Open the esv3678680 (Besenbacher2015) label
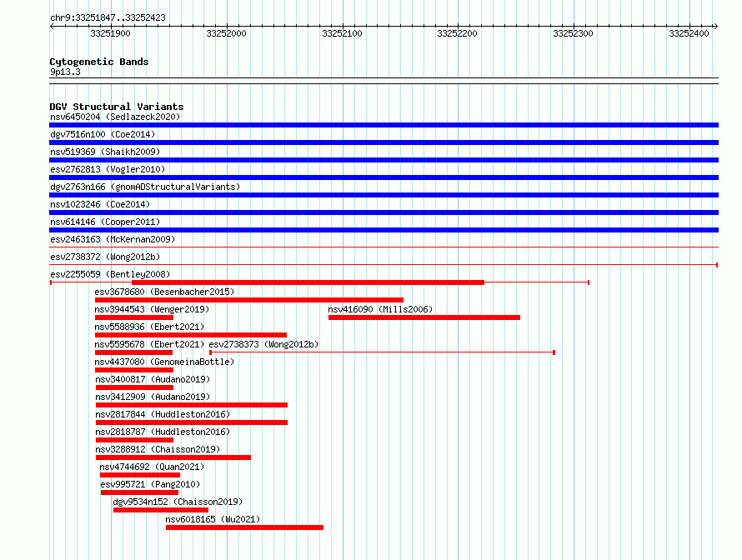The height and width of the screenshot is (560, 742). click(x=165, y=292)
